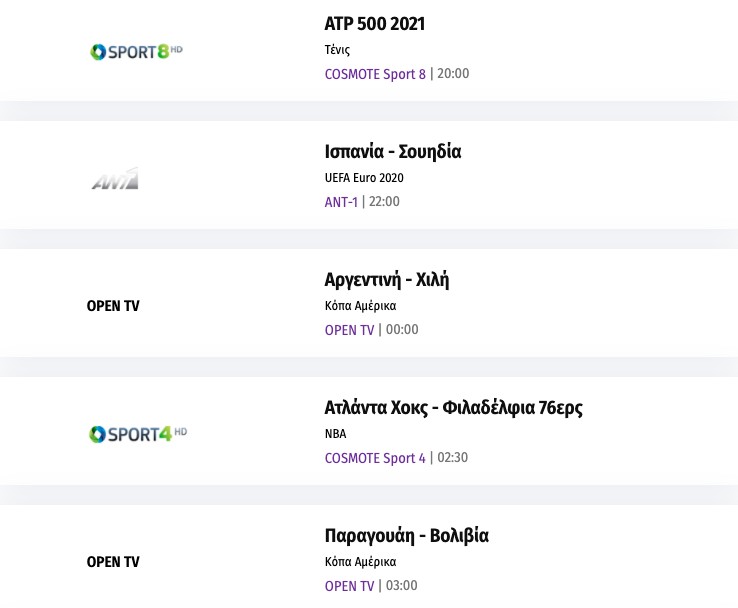Image resolution: width=738 pixels, height=608 pixels.
Task: Click the COSMOTE Sport 8 HD logo
Action: pos(137,51)
